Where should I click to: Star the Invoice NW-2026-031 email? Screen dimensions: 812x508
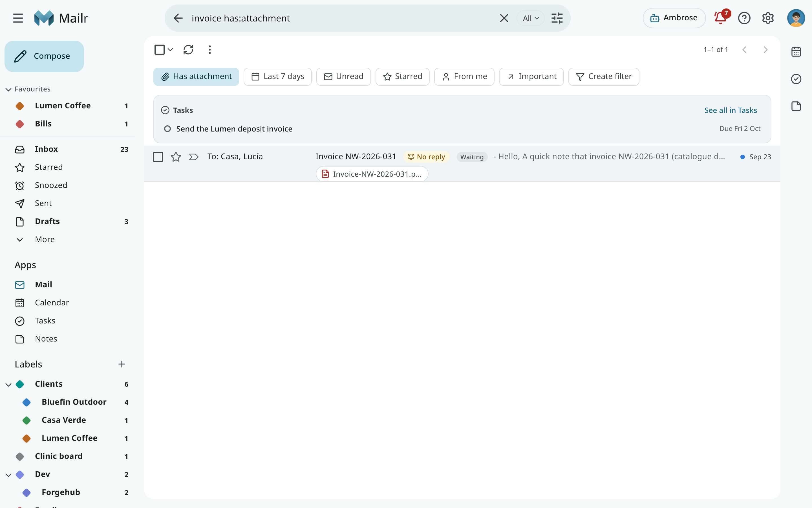point(176,157)
